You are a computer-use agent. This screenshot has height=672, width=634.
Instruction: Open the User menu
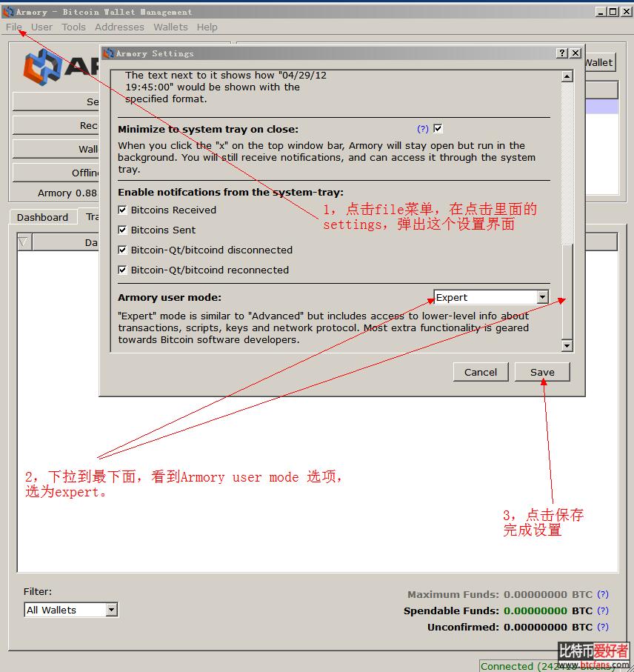pos(41,27)
